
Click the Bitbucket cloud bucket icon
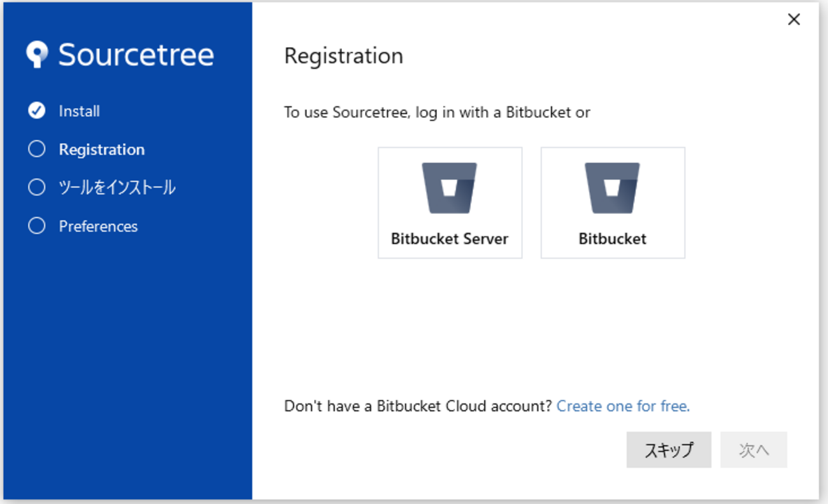613,188
